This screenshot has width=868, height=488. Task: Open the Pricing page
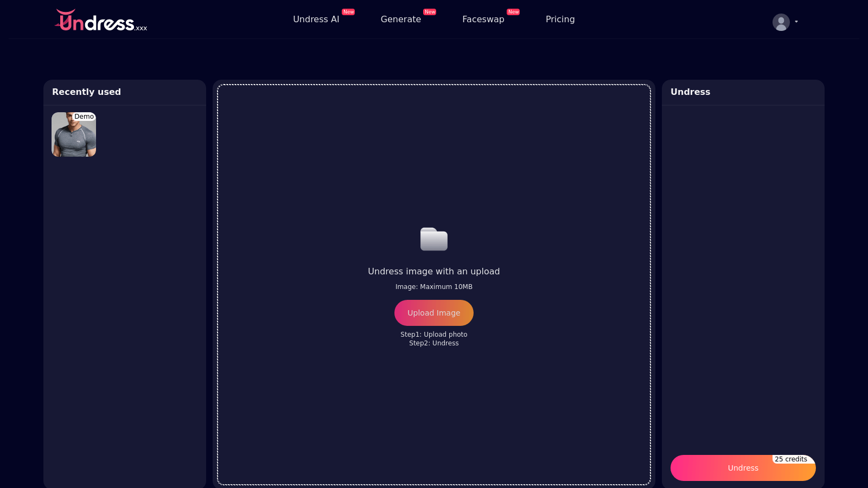click(x=560, y=20)
